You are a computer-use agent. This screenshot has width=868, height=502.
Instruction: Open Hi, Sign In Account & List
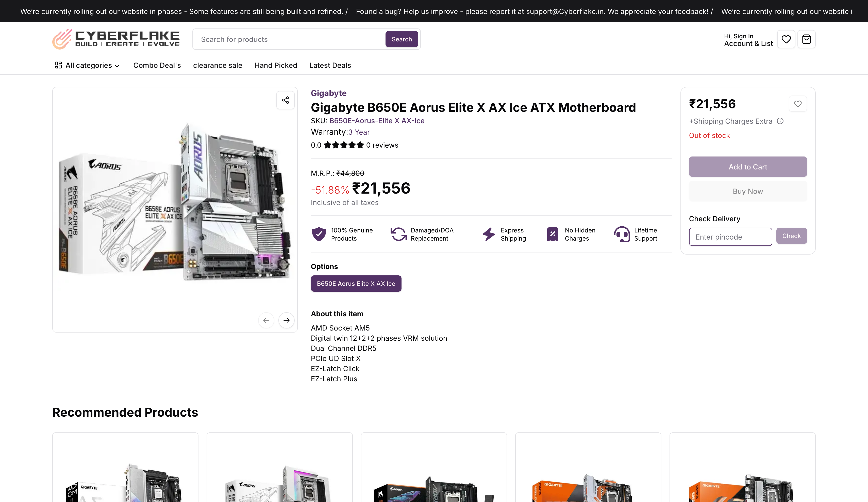(748, 40)
